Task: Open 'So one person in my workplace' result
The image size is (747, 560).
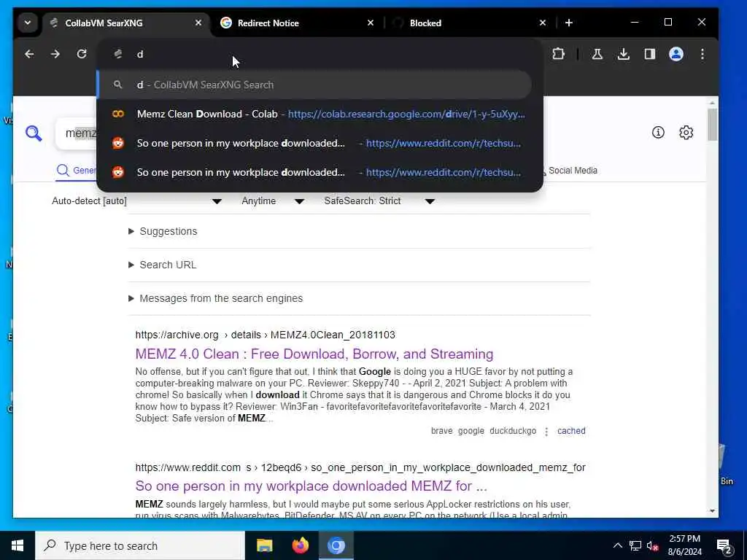Action: (x=311, y=486)
